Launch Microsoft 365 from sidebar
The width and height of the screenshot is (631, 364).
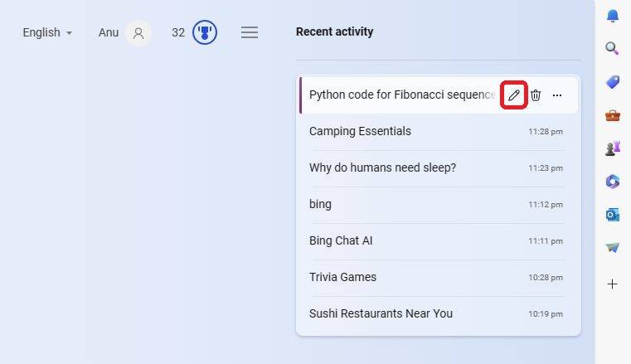click(613, 182)
